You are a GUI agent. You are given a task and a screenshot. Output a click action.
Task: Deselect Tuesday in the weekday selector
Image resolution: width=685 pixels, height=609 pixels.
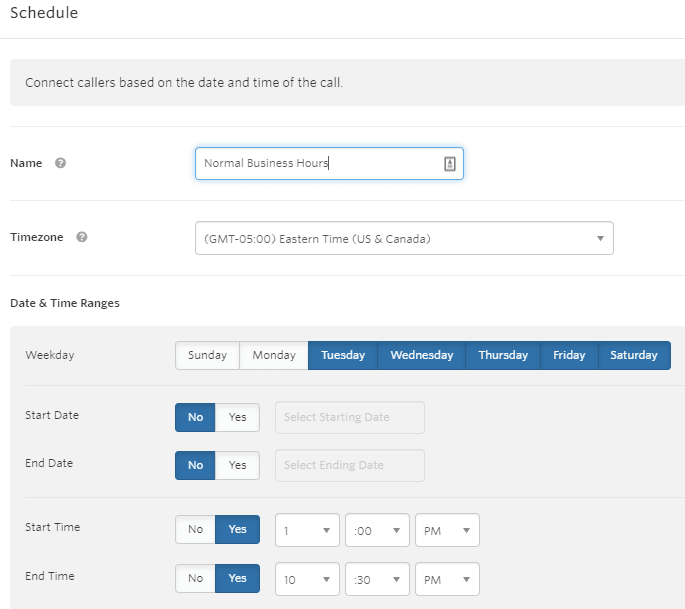pyautogui.click(x=343, y=355)
